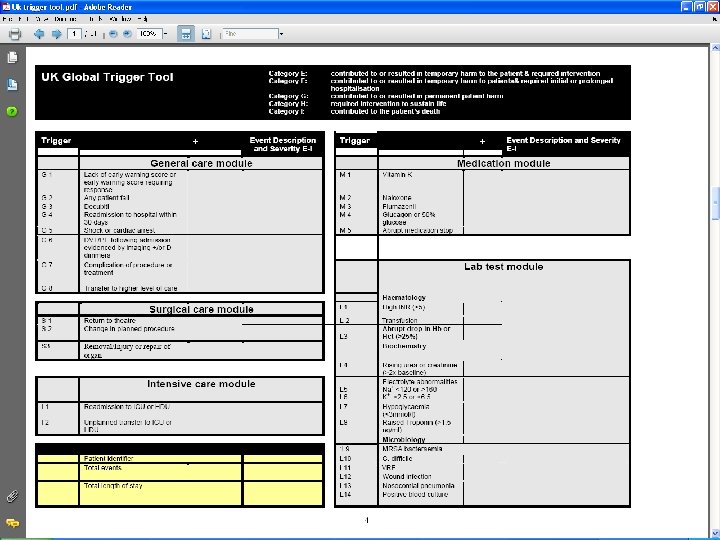
Task: Open the Window menu
Action: pyautogui.click(x=121, y=19)
